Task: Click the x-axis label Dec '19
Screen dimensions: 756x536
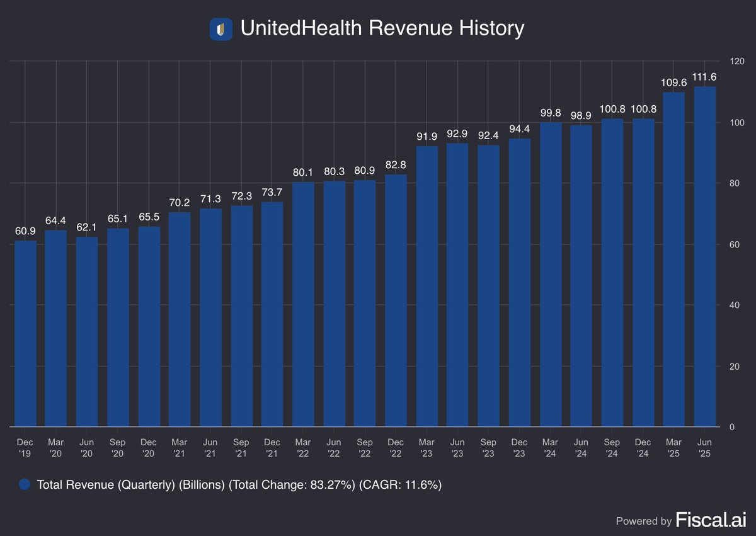Action: coord(25,447)
